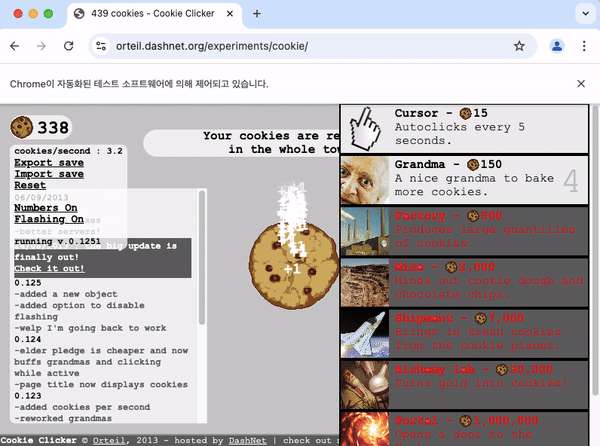Click the Portal swirl picture
This screenshot has height=446, width=600.
(x=365, y=429)
